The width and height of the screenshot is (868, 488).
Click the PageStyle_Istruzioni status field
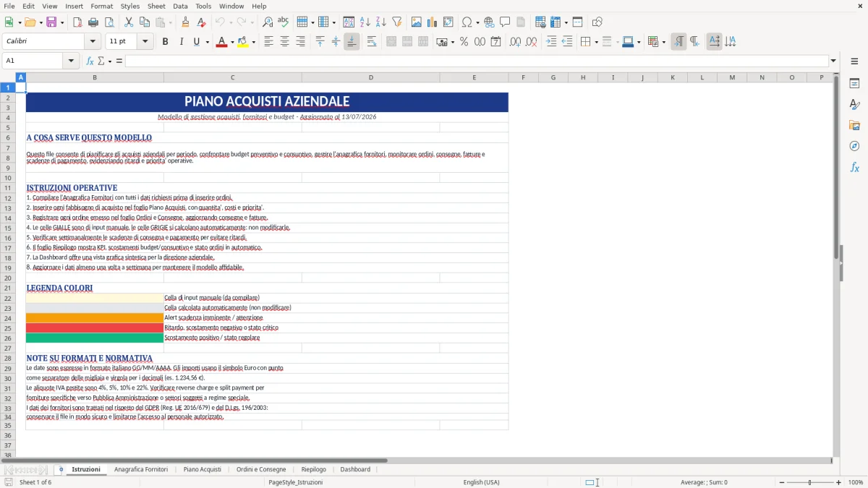295,482
